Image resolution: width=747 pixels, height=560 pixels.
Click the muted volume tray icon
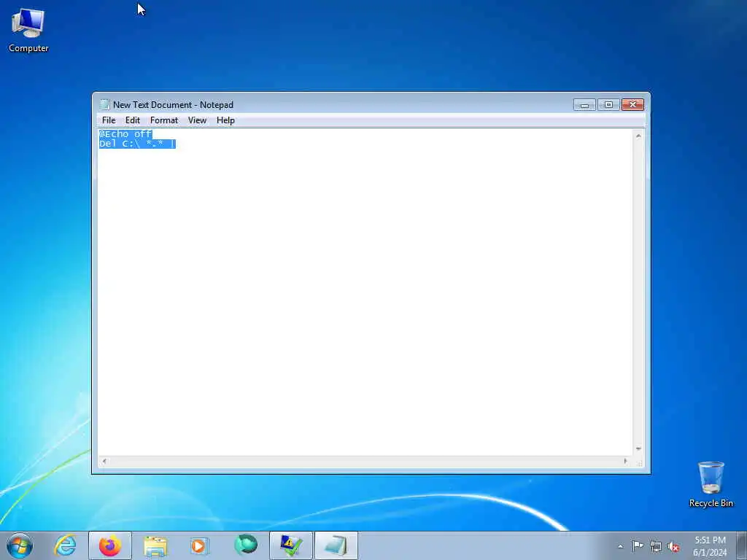pos(673,547)
